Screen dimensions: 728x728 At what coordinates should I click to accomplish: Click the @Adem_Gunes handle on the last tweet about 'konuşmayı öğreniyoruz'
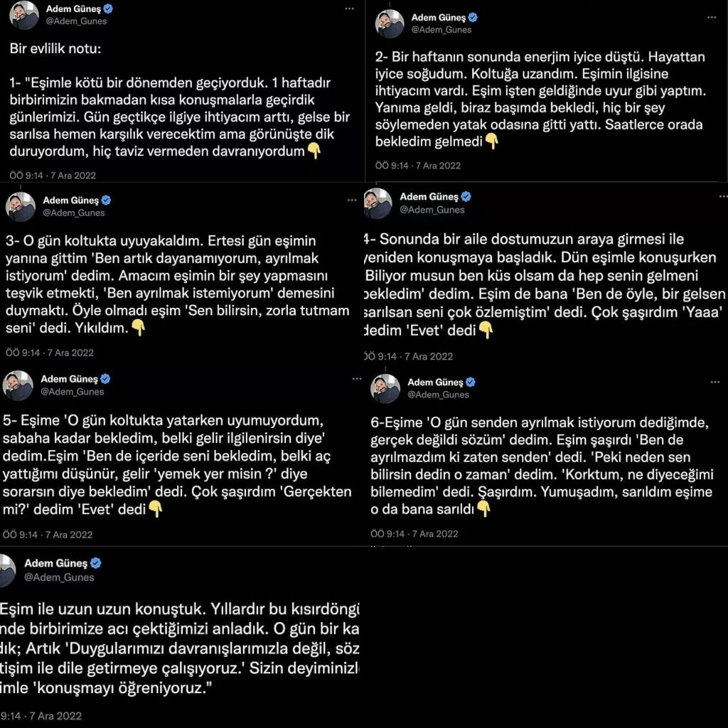[59, 577]
